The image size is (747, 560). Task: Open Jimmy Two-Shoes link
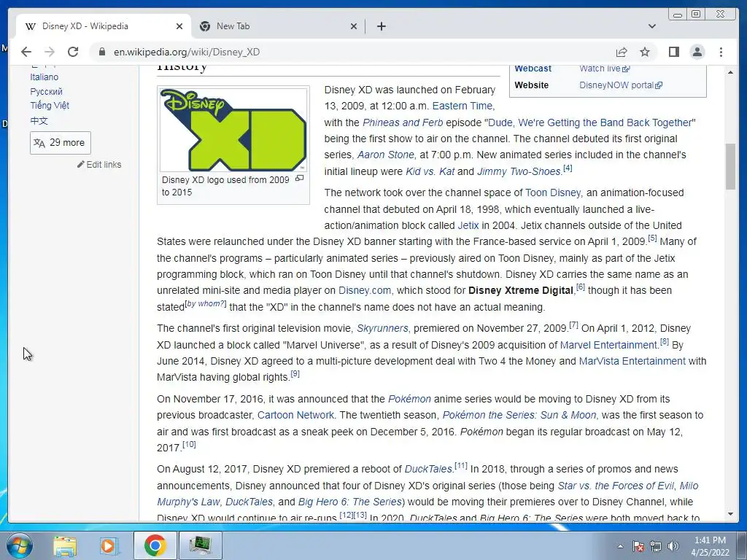[519, 171]
